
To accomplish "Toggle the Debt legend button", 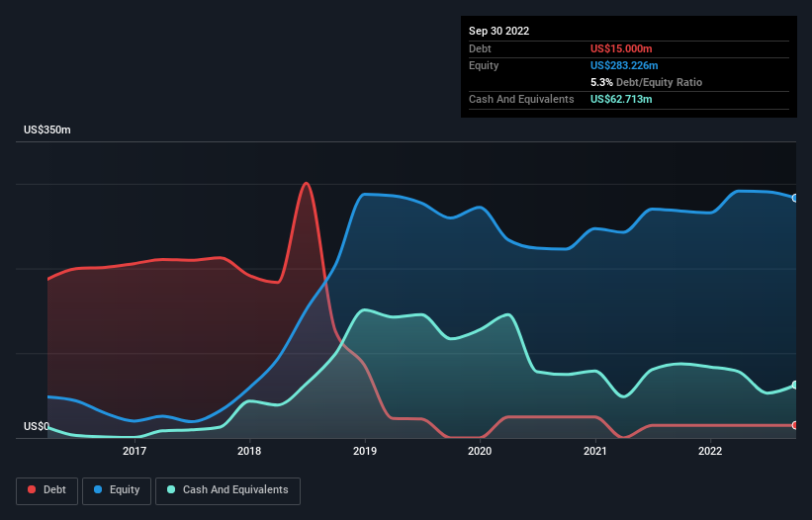I will coord(46,490).
